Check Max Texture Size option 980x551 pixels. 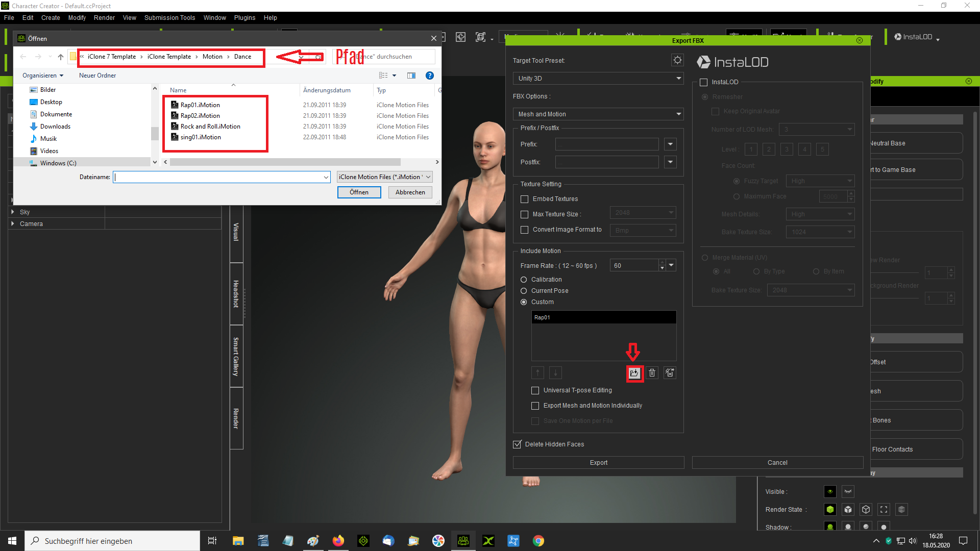(x=524, y=214)
